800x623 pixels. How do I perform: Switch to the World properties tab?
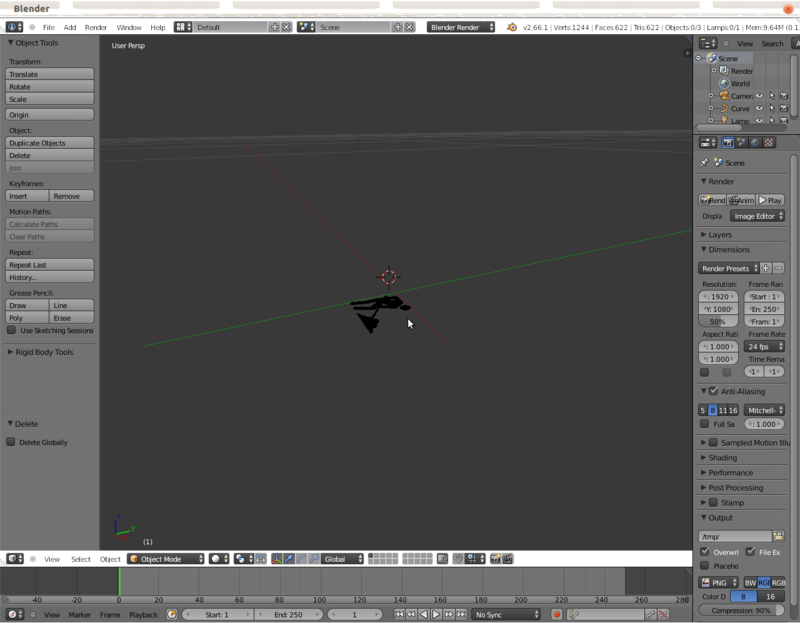click(x=755, y=143)
